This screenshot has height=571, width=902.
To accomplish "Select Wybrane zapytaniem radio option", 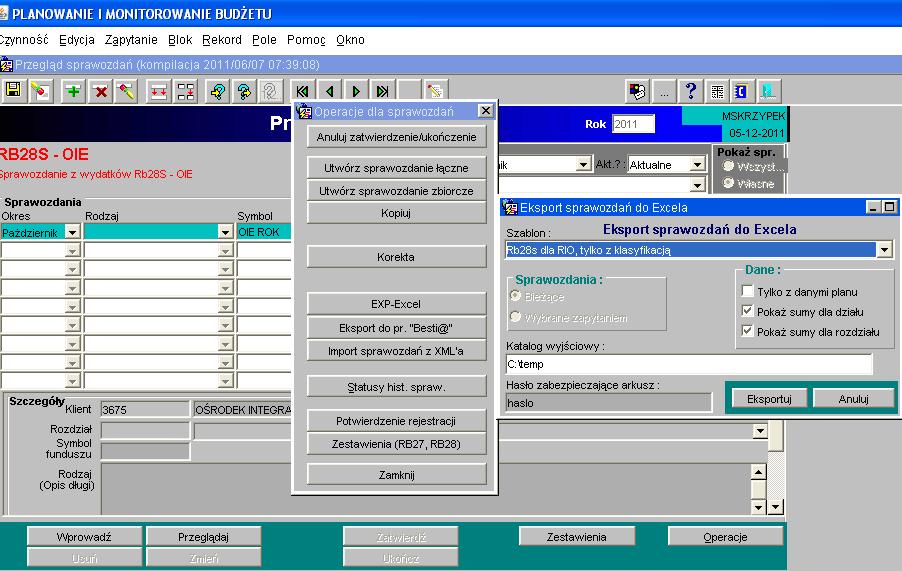I will pyautogui.click(x=515, y=317).
